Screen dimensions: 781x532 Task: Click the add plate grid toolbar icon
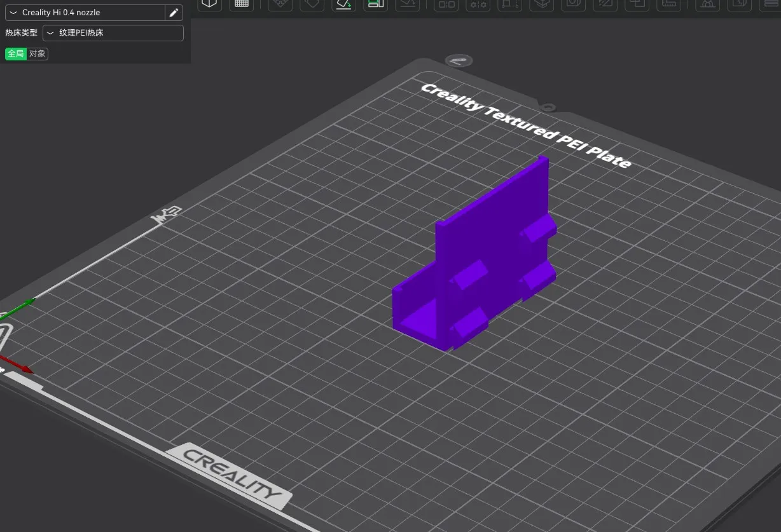point(241,4)
